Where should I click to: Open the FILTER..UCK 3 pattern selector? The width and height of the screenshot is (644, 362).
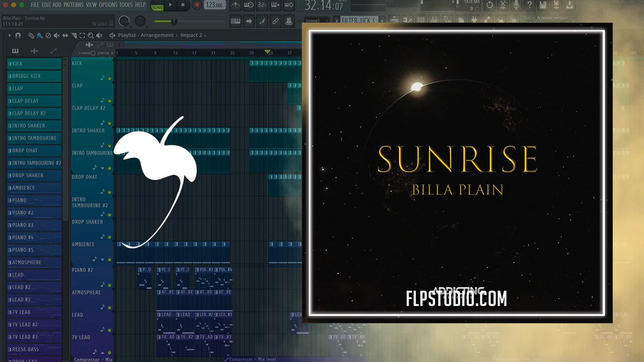[358, 21]
